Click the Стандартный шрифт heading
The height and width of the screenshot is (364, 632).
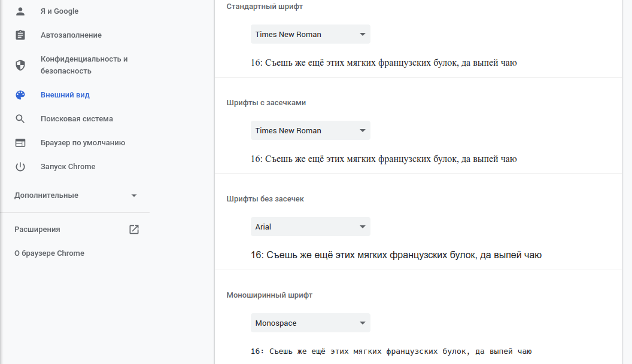pyautogui.click(x=265, y=7)
